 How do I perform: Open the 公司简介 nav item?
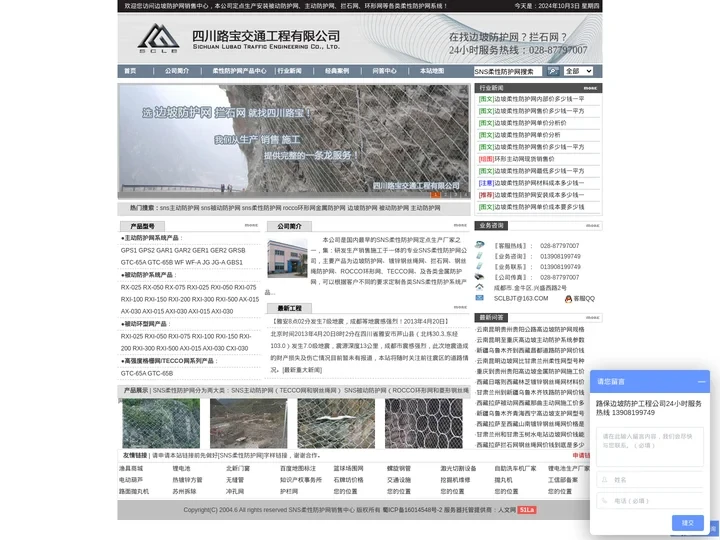(x=177, y=71)
